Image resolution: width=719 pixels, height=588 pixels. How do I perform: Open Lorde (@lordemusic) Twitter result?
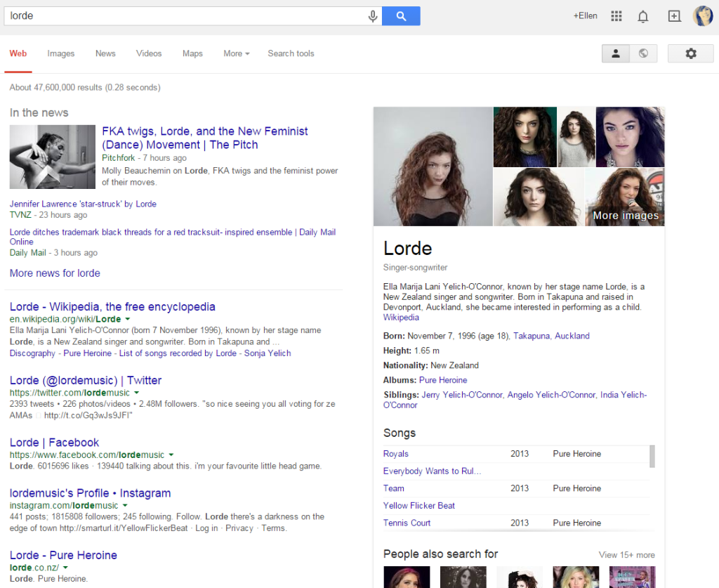pyautogui.click(x=85, y=380)
